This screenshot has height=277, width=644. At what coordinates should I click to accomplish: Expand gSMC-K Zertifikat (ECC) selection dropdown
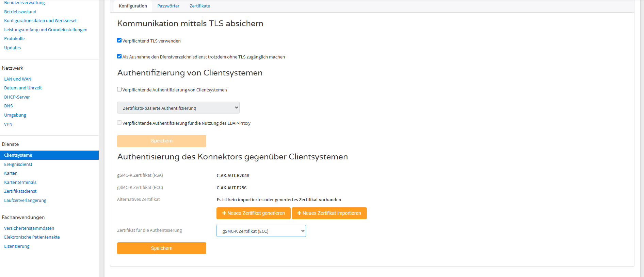(261, 231)
